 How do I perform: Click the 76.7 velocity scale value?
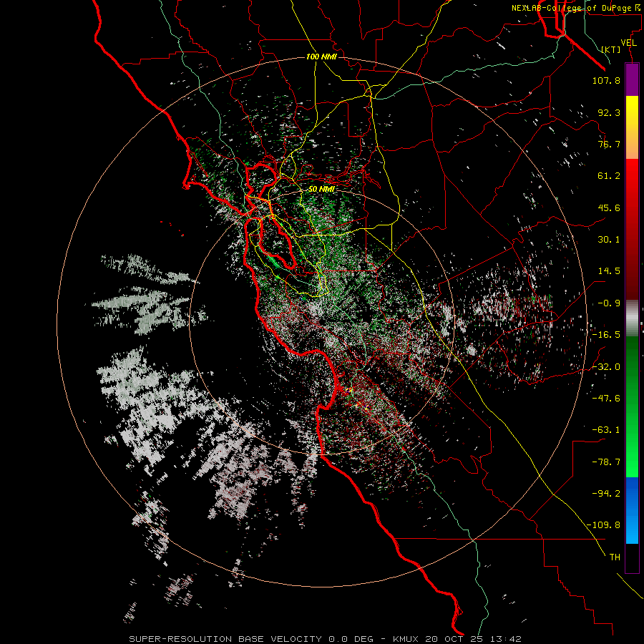[x=609, y=144]
